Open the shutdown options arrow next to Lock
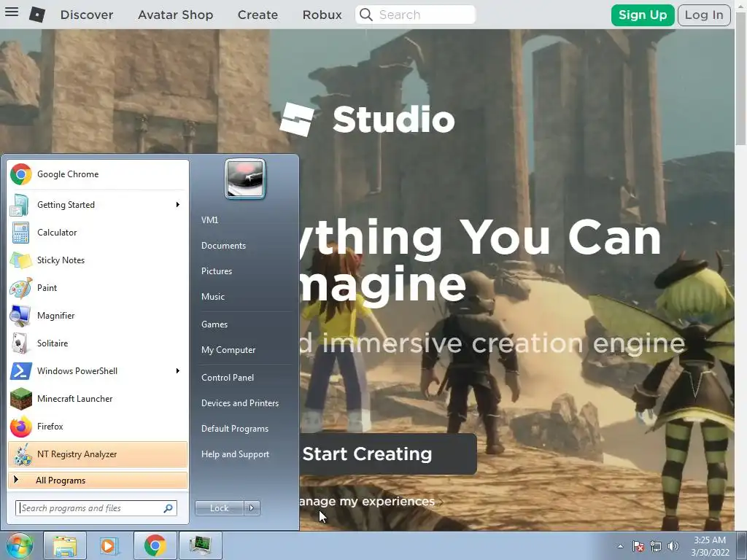Image resolution: width=747 pixels, height=560 pixels. (252, 508)
